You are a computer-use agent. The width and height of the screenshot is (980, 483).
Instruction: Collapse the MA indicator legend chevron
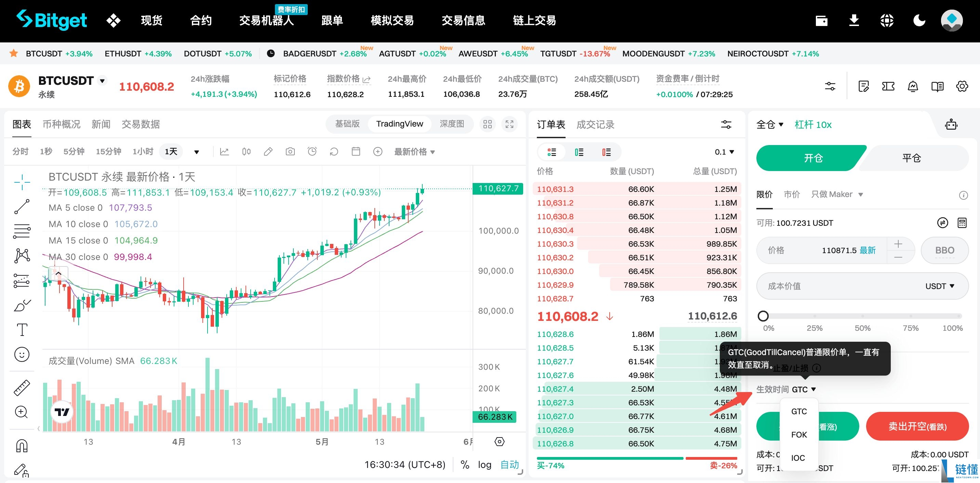(x=58, y=273)
